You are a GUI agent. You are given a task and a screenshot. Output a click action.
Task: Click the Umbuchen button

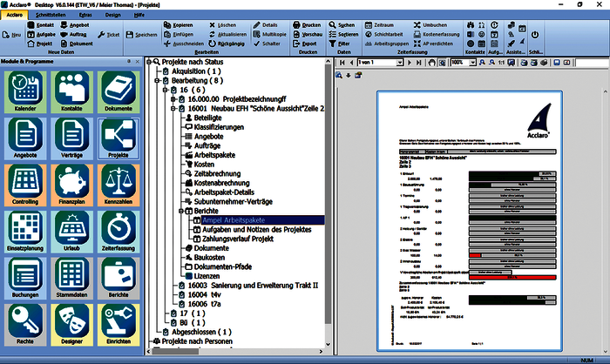click(430, 25)
